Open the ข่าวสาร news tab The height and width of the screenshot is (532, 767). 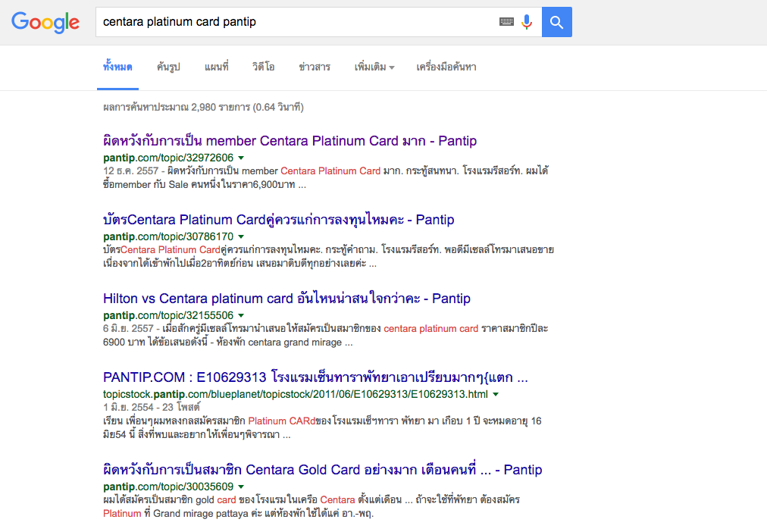pos(315,67)
